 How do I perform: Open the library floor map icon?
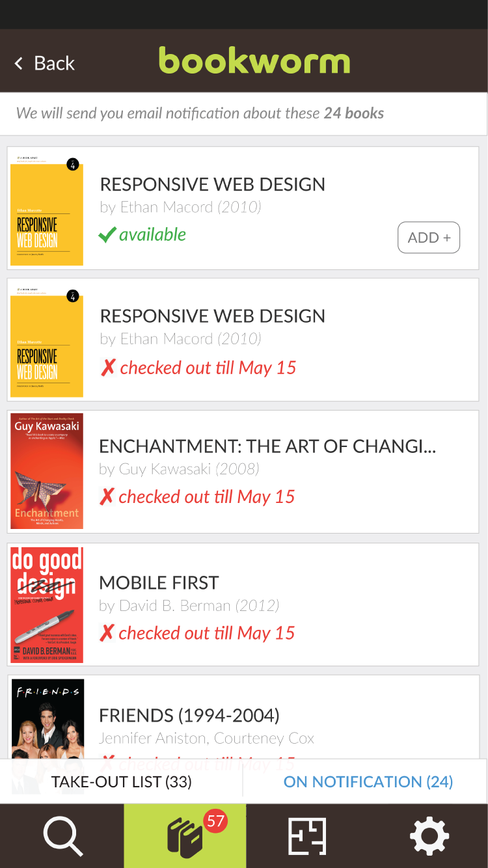pyautogui.click(x=306, y=836)
